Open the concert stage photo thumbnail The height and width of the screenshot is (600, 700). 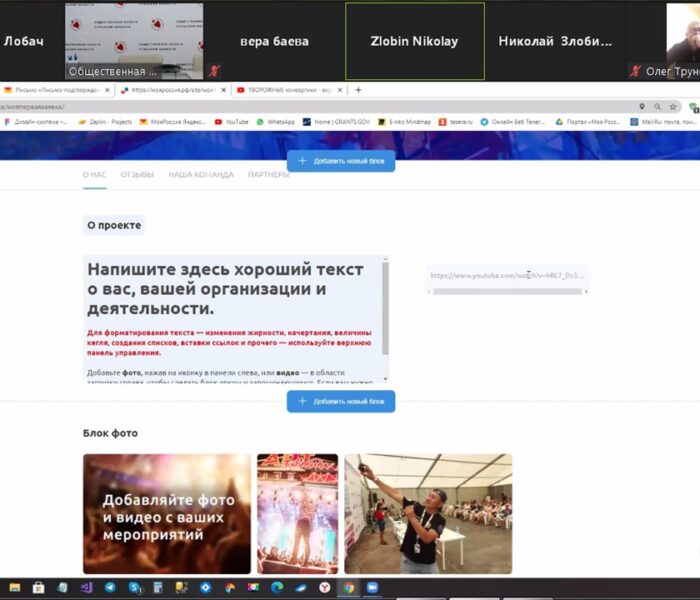pos(298,514)
